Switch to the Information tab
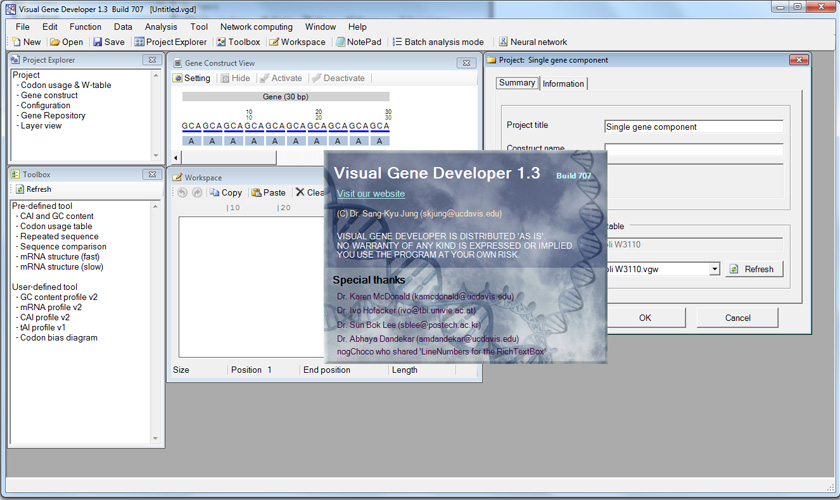The image size is (840, 500). [563, 84]
